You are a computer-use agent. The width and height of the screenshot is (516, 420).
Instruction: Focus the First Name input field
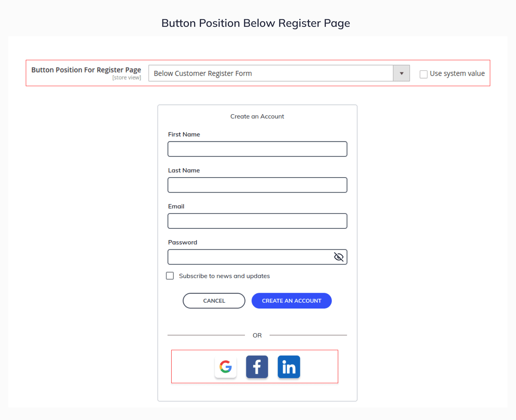click(257, 149)
